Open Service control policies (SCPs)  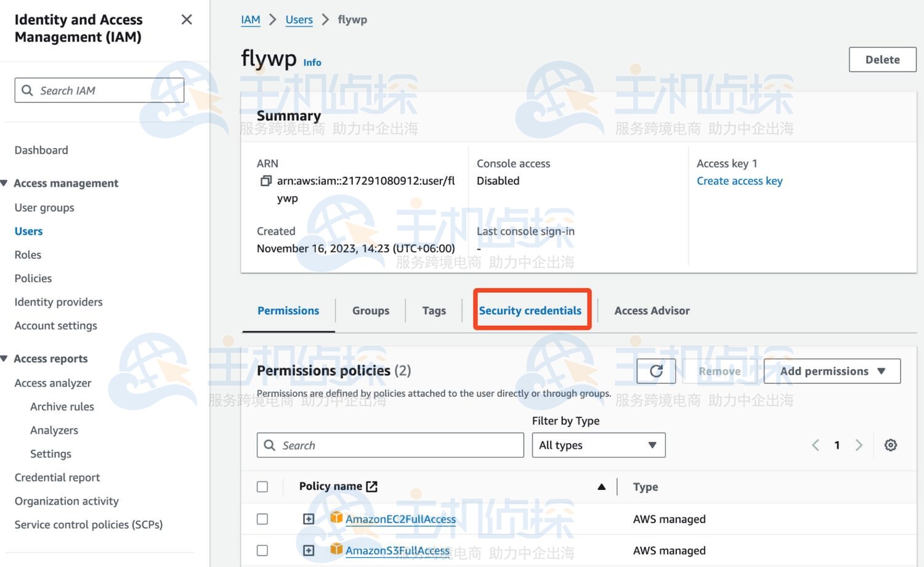tap(89, 524)
